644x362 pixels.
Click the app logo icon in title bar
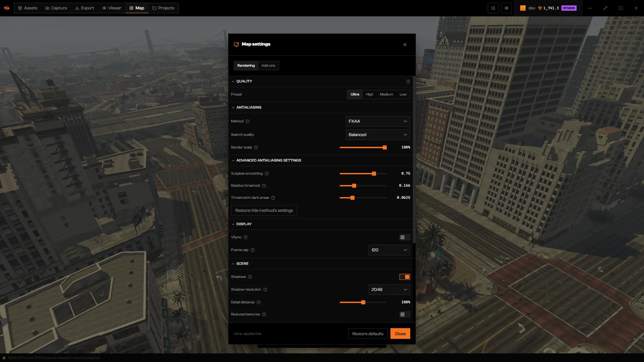click(6, 8)
